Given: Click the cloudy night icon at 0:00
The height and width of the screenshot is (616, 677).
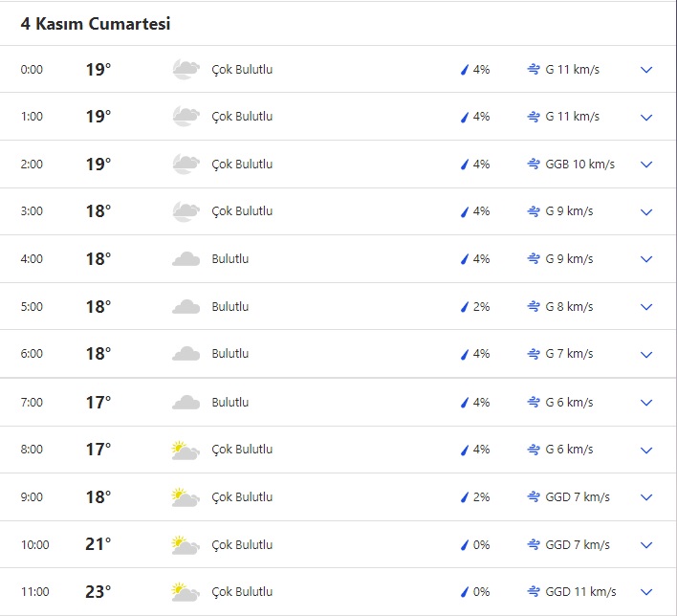Looking at the screenshot, I should (x=186, y=69).
